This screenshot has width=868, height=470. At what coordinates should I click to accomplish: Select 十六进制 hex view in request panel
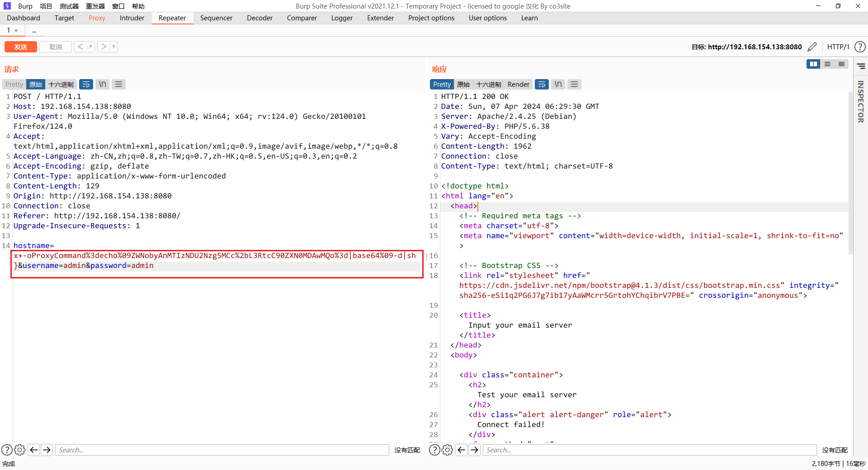click(x=61, y=85)
